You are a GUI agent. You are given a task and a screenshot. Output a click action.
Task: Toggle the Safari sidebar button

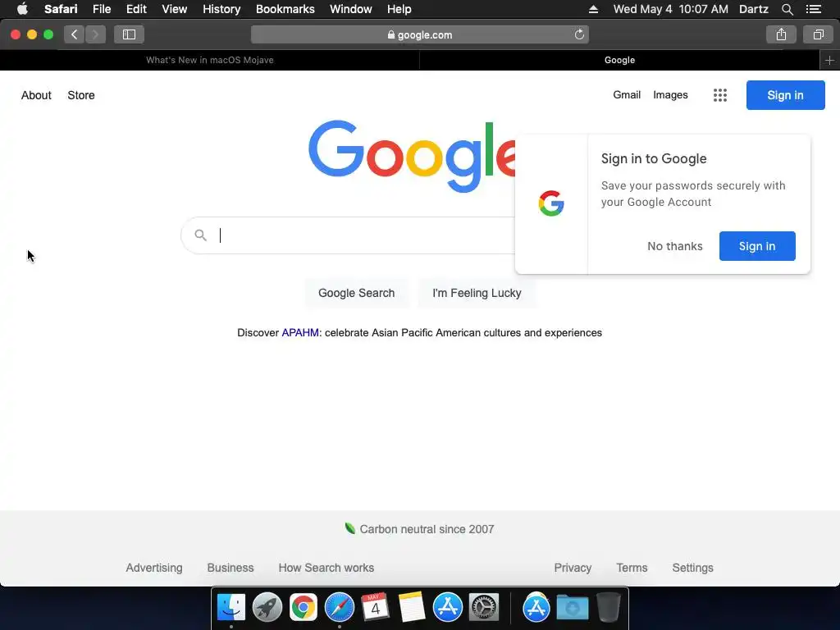tap(129, 34)
